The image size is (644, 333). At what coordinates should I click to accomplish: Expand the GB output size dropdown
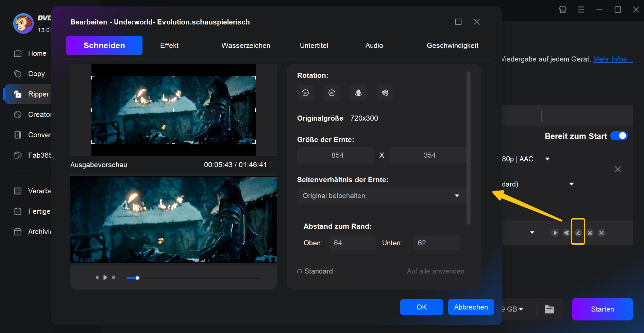click(521, 309)
